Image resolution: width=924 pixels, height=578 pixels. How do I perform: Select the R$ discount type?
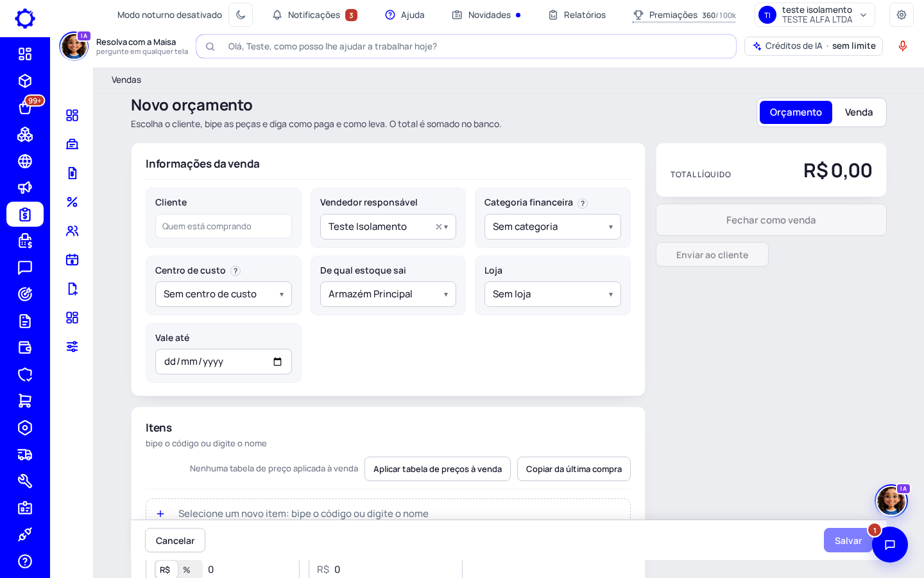point(166,570)
